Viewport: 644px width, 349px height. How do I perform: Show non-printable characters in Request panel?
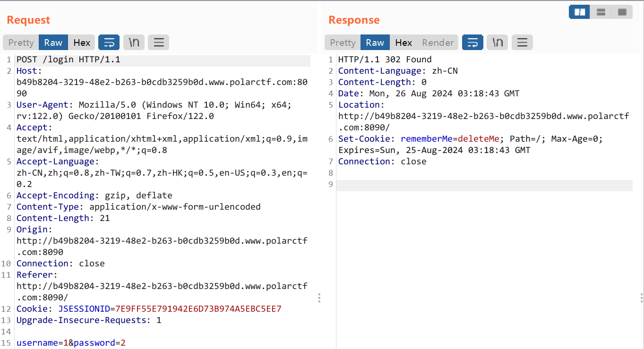[x=134, y=43]
